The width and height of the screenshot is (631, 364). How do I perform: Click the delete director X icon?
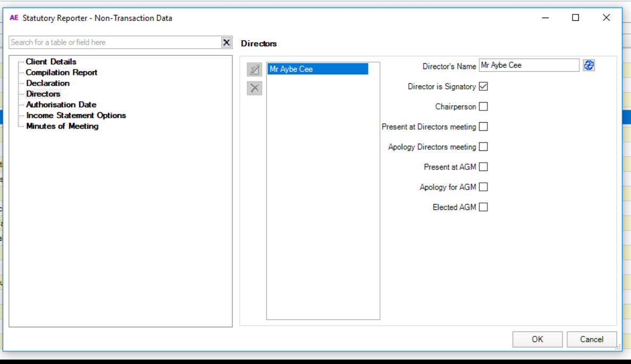[x=255, y=88]
